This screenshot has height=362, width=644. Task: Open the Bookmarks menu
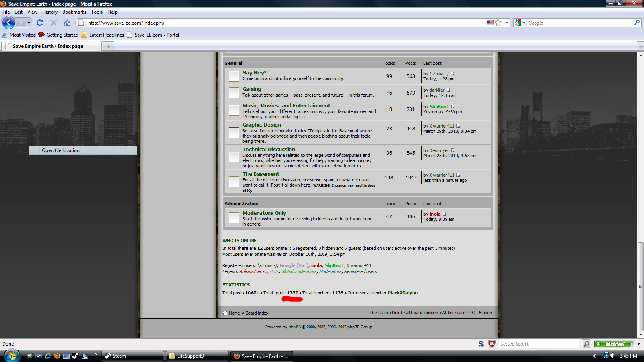point(74,12)
